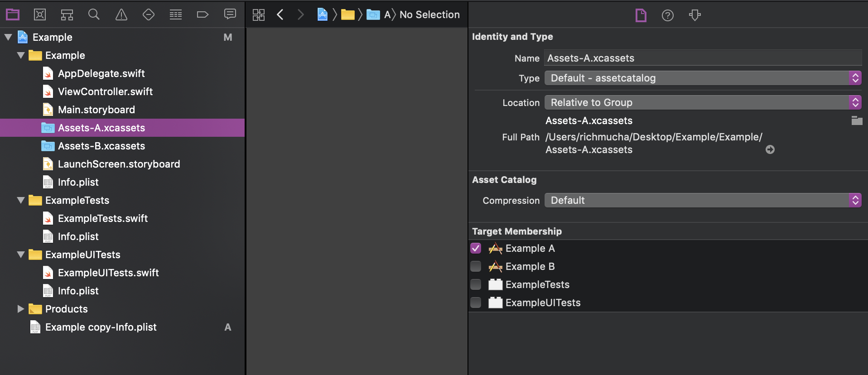
Task: Reveal Assets-A.xcassets in Finder arrow
Action: [770, 149]
